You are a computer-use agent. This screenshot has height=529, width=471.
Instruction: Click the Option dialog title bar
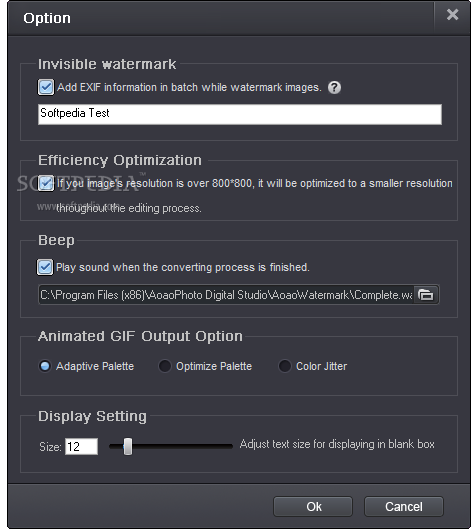[221, 18]
